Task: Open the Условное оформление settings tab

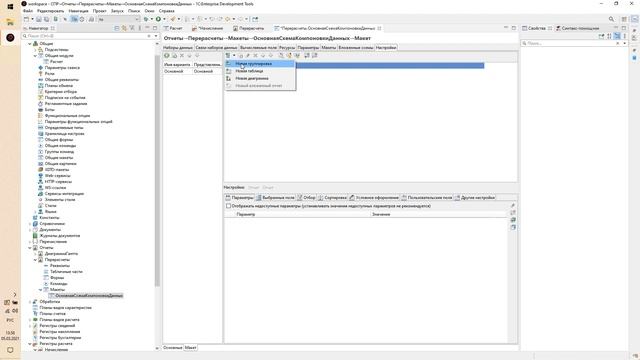Action: click(374, 198)
